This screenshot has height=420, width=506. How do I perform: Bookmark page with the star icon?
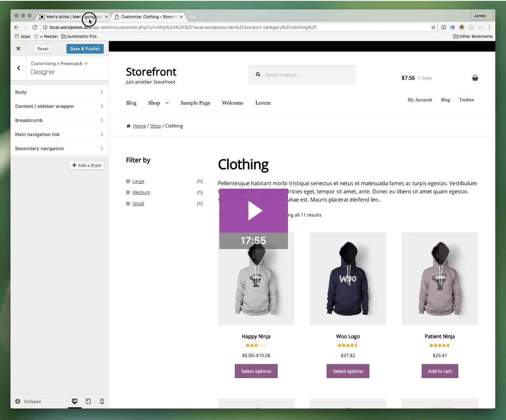433,28
